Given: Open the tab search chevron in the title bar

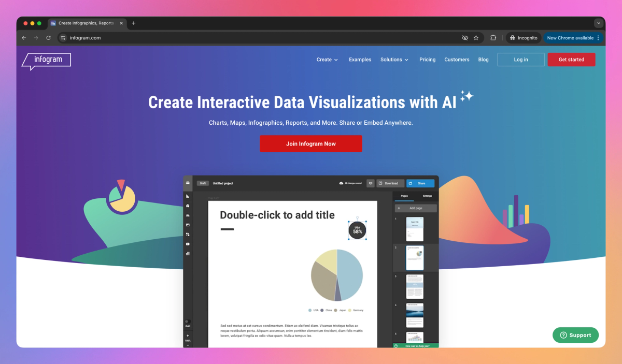Looking at the screenshot, I should coord(599,23).
